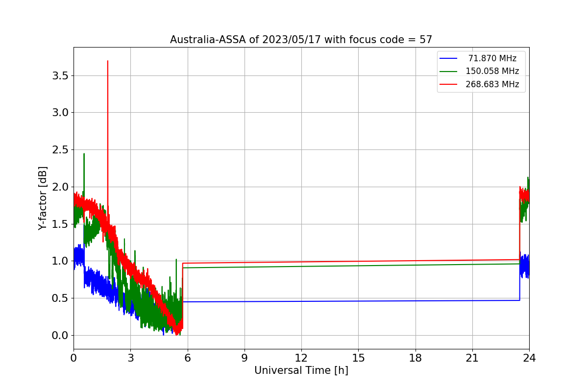
Task: Click the x-axis tick label 9
Action: 245,358
